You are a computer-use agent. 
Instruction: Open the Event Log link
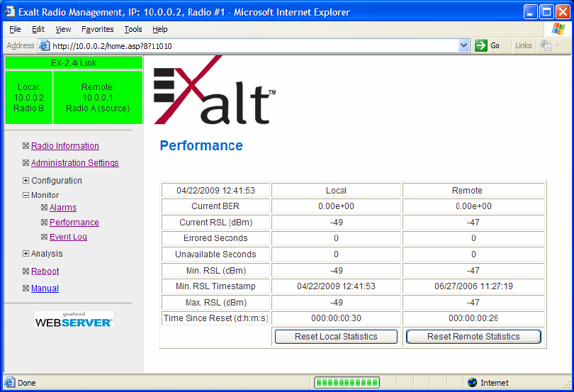(69, 237)
